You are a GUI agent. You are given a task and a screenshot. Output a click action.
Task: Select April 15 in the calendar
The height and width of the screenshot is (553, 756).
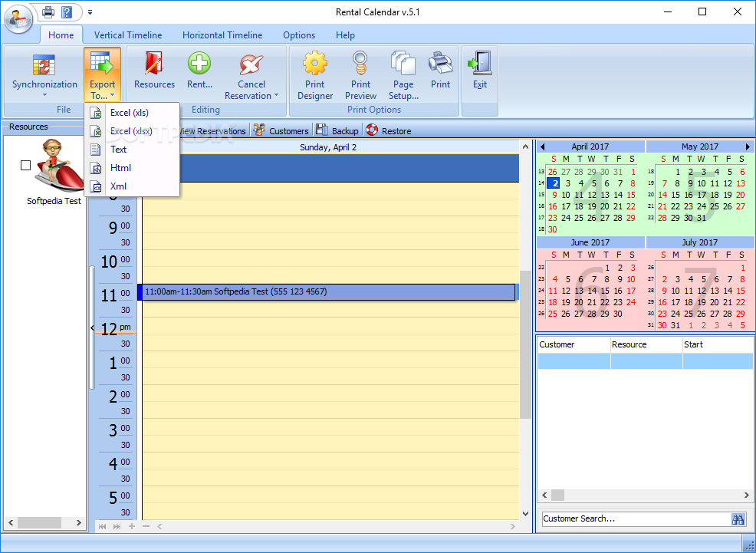pyautogui.click(x=631, y=195)
